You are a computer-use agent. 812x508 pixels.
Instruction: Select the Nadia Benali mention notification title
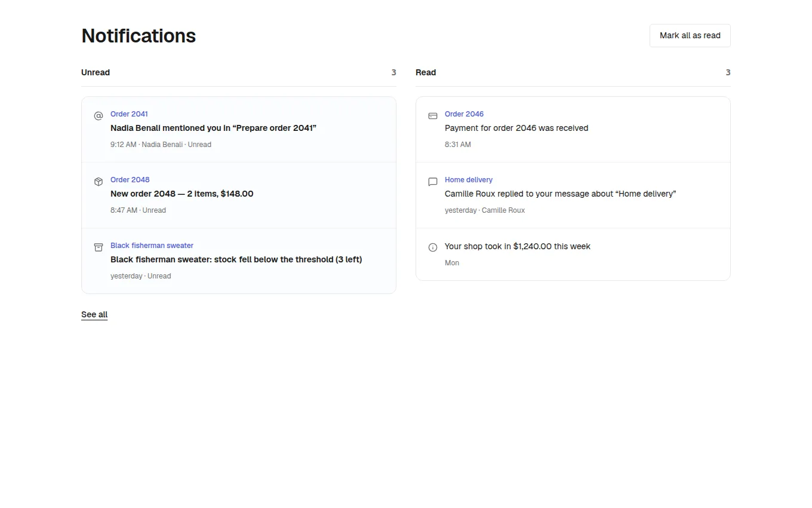click(x=213, y=128)
